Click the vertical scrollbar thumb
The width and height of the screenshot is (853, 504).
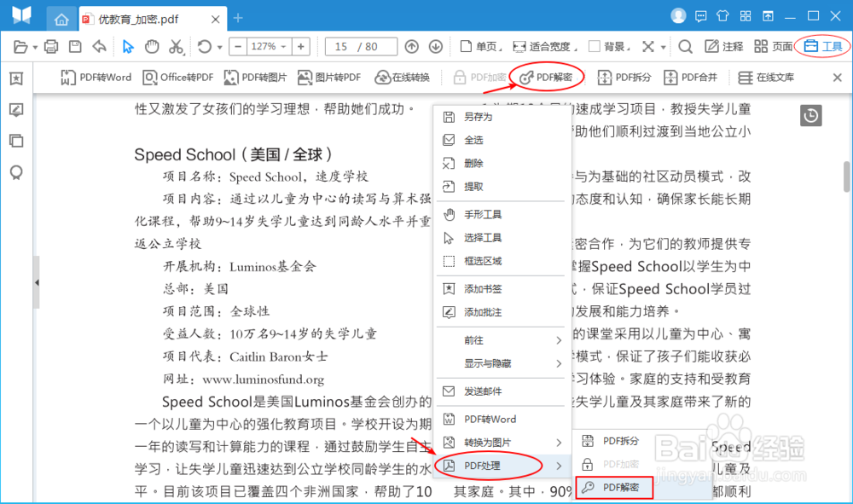847,177
